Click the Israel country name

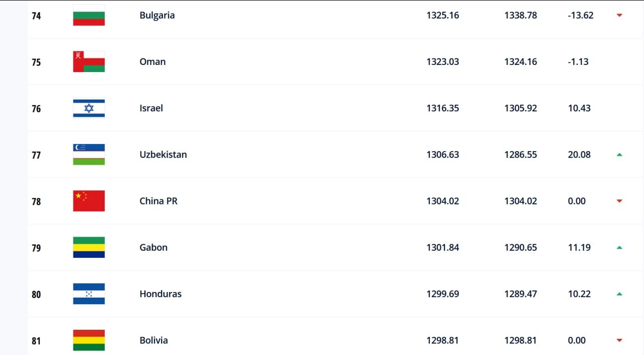tap(151, 108)
